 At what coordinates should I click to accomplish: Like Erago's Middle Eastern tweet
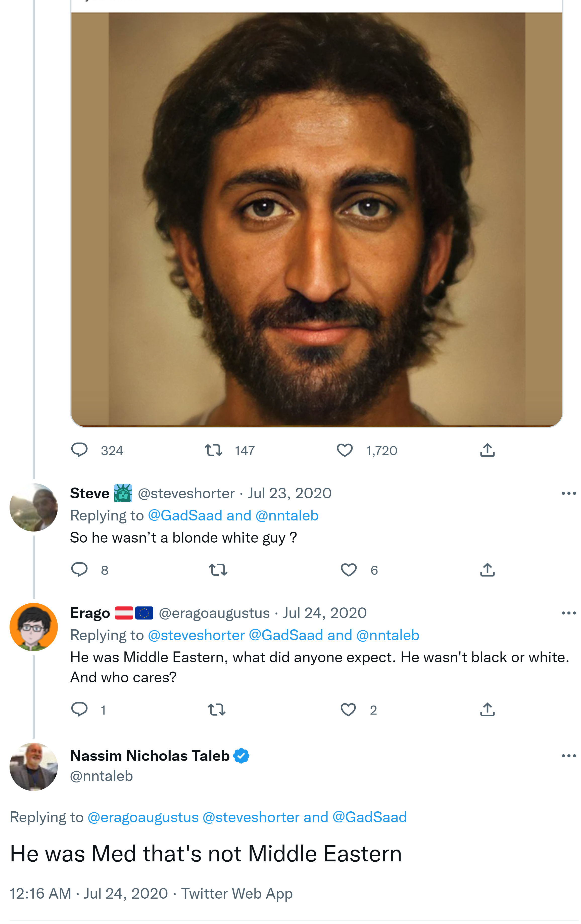(348, 710)
